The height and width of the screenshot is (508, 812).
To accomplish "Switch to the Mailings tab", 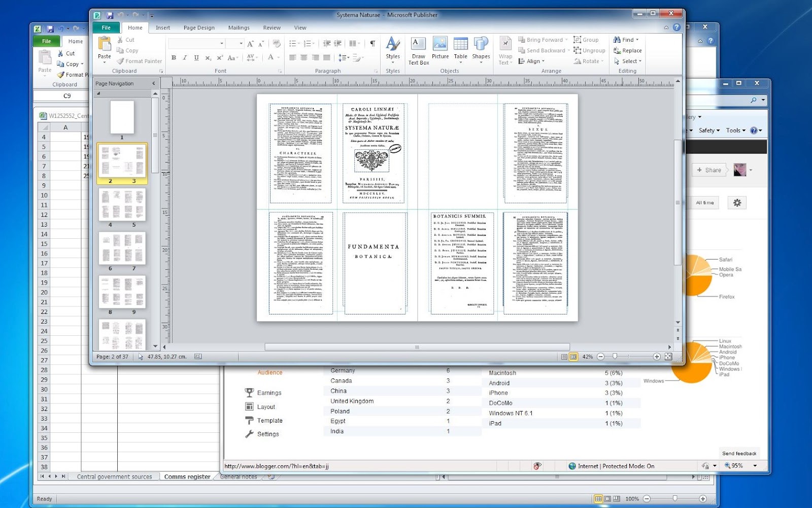I will [239, 28].
